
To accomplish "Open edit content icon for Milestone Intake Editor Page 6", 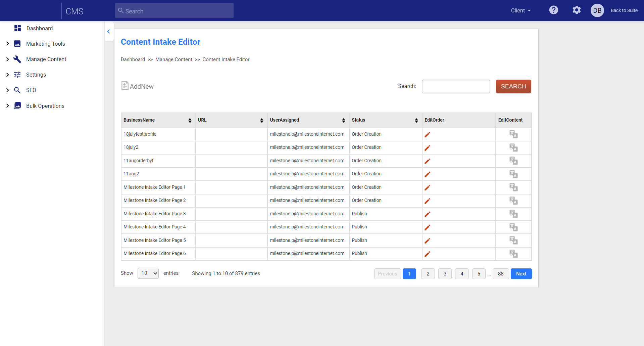I will (x=513, y=254).
